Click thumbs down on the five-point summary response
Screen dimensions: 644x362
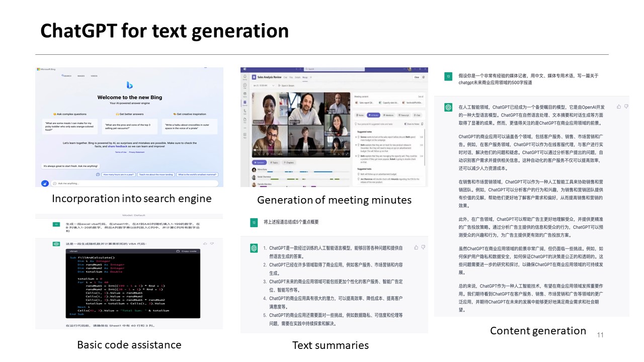[423, 247]
